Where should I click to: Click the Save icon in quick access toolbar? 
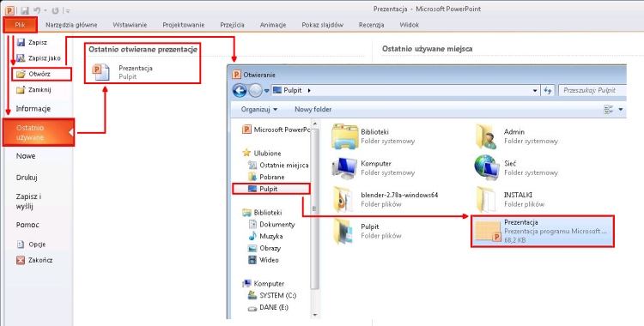point(24,10)
